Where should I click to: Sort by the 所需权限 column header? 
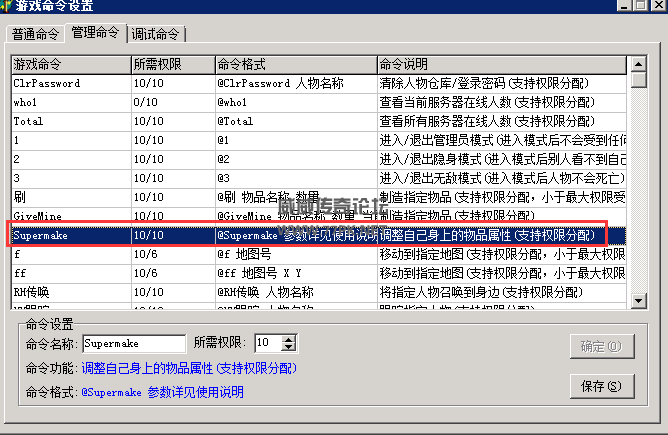point(172,64)
